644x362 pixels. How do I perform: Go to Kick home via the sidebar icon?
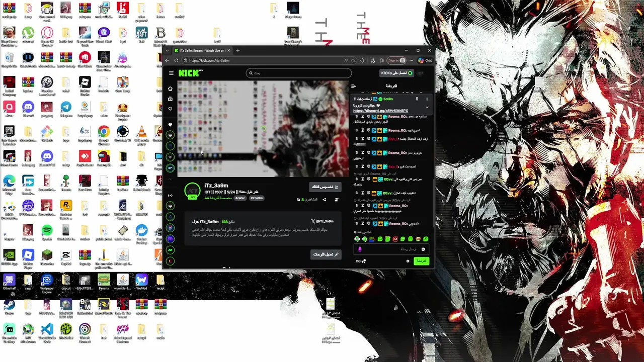[x=170, y=88]
